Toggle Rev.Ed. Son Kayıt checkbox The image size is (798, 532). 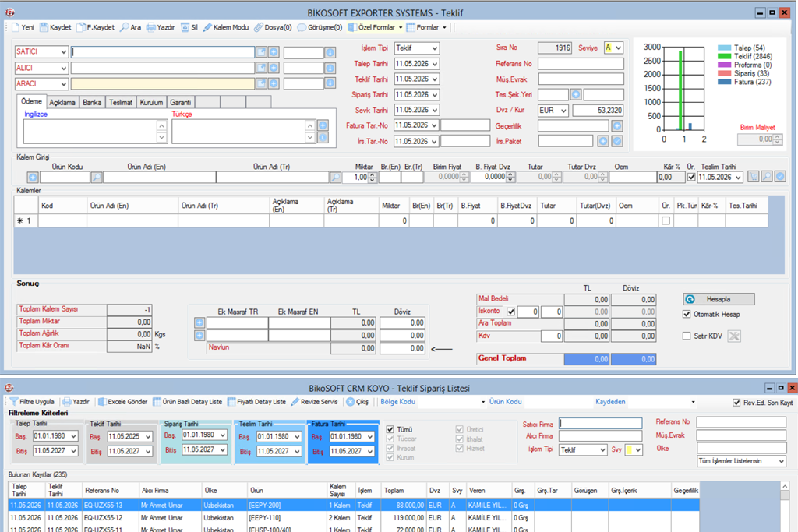736,402
